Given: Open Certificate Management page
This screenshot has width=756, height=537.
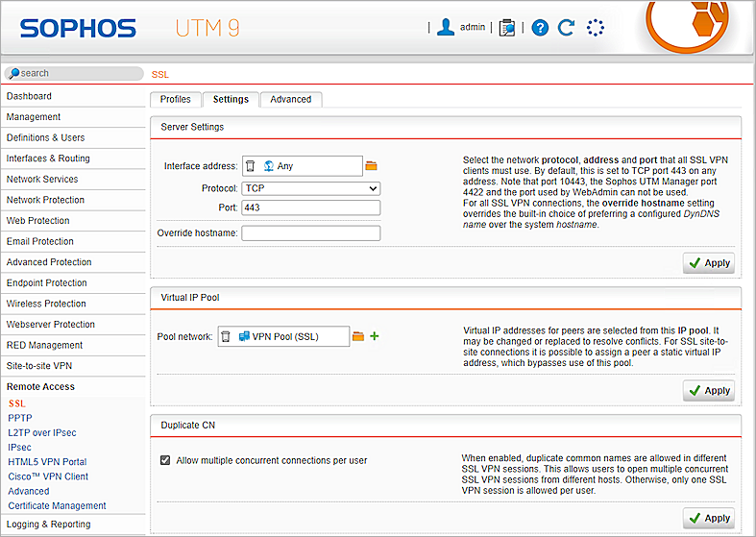Looking at the screenshot, I should click(57, 505).
